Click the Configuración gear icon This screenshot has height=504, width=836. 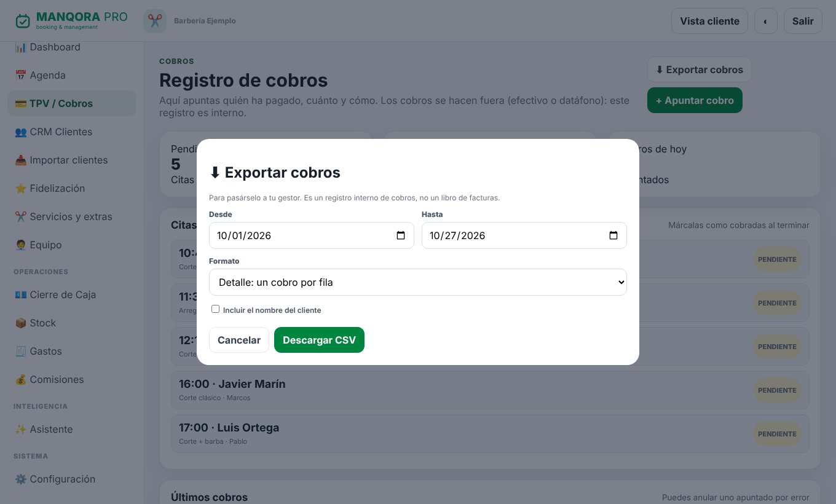20,479
